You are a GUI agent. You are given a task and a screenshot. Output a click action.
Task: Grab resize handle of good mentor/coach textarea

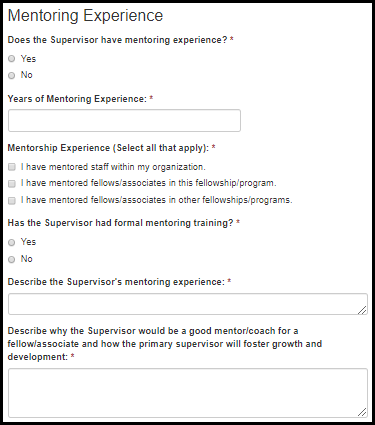pyautogui.click(x=363, y=412)
